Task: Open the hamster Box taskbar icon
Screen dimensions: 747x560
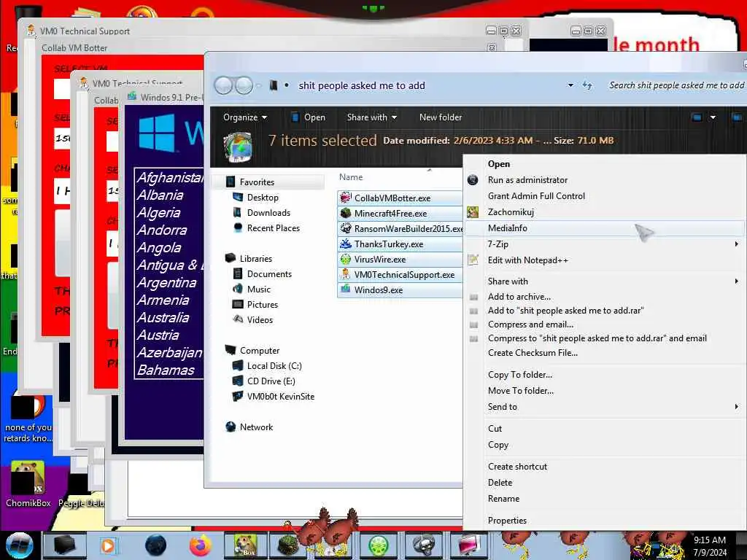Action: pyautogui.click(x=246, y=545)
